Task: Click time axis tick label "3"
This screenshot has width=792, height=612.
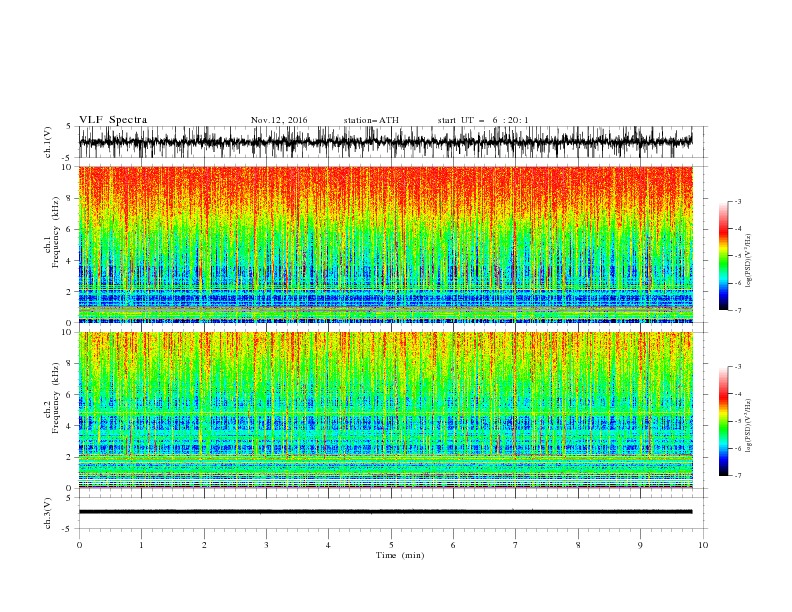Action: click(266, 545)
